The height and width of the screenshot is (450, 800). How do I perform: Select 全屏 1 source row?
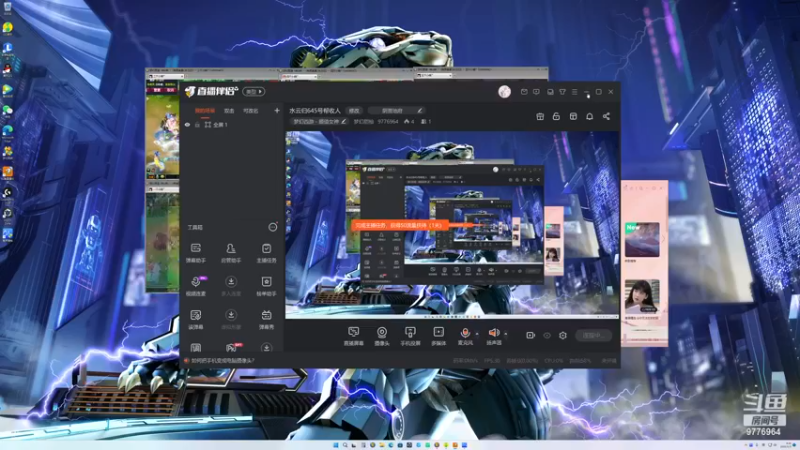tap(232, 124)
